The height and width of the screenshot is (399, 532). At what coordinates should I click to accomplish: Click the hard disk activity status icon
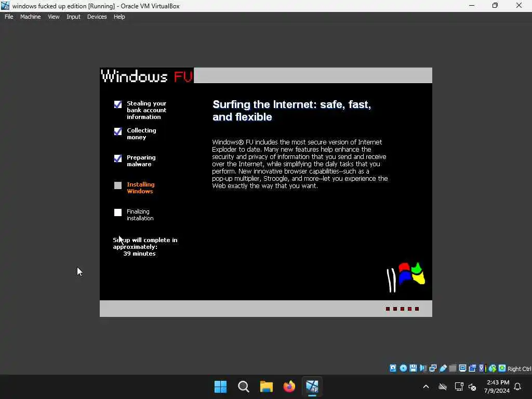[393, 368]
